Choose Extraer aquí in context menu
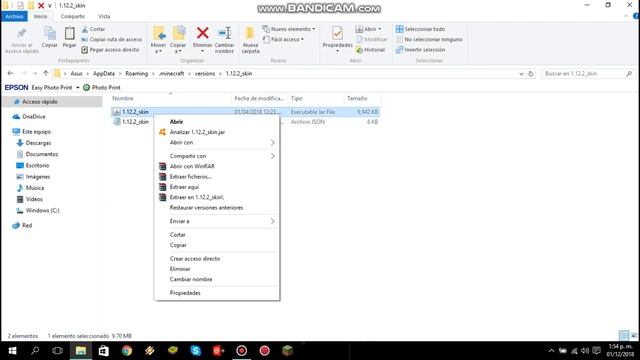This screenshot has width=640, height=360. [x=184, y=187]
